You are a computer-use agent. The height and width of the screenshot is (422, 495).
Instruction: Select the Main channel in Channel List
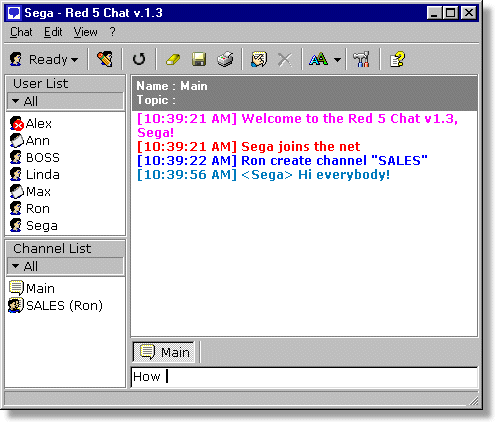[32, 288]
